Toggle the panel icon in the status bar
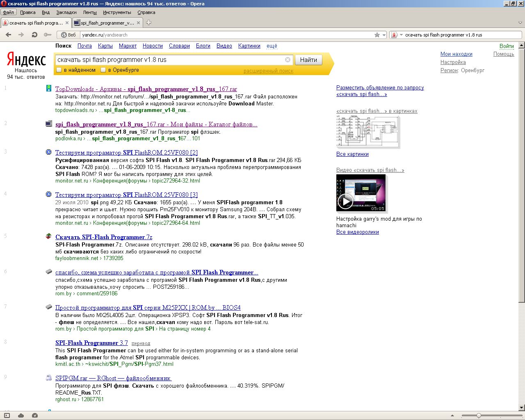This screenshot has height=420, width=525. 7,415
